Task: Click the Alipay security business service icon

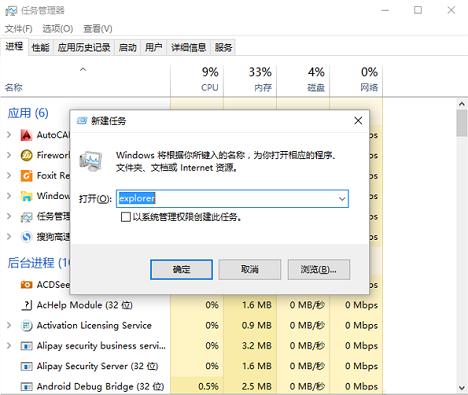Action: point(26,346)
